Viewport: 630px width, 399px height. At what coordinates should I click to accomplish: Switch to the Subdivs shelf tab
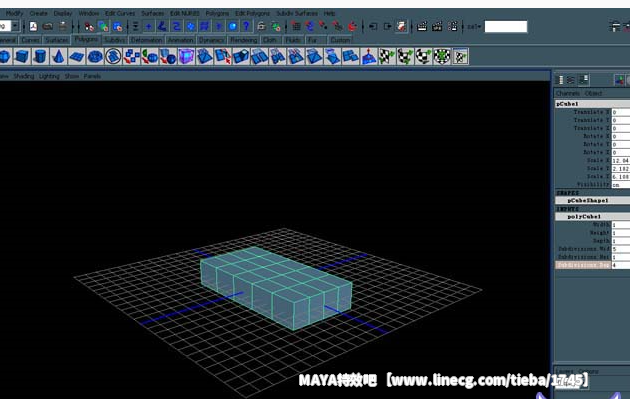click(x=114, y=40)
